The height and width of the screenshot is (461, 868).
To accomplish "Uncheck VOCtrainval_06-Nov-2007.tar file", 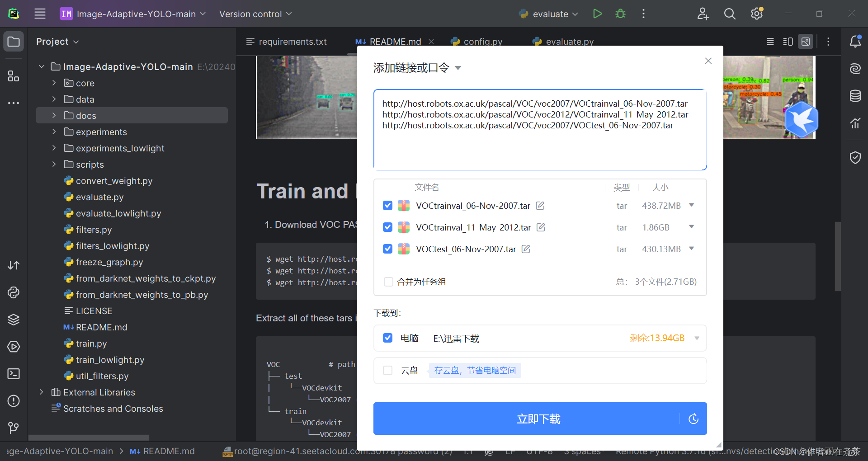I will point(387,205).
